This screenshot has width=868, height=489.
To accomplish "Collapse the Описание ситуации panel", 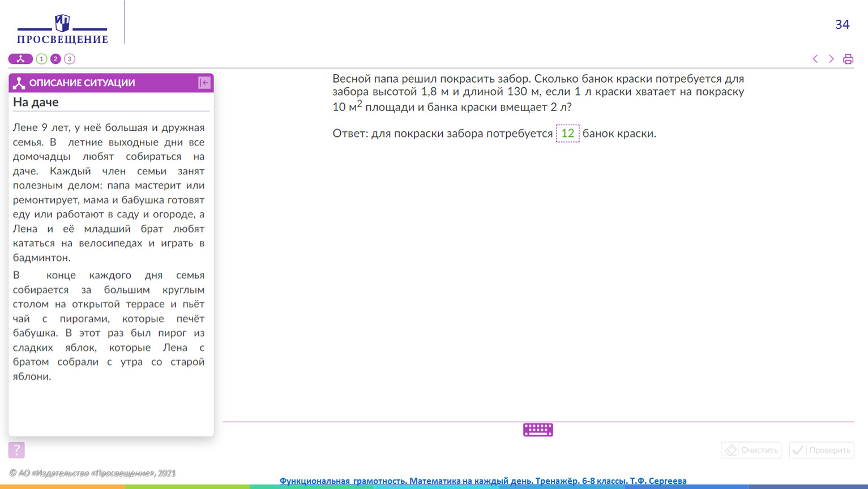I will 204,83.
